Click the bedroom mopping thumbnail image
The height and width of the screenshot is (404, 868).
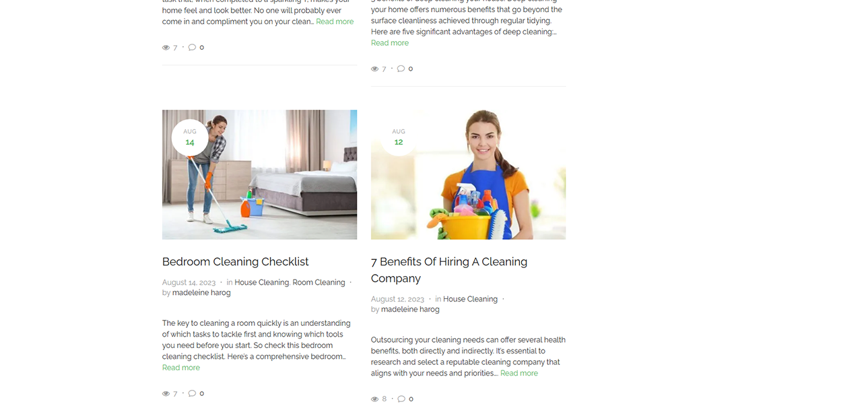[259, 174]
